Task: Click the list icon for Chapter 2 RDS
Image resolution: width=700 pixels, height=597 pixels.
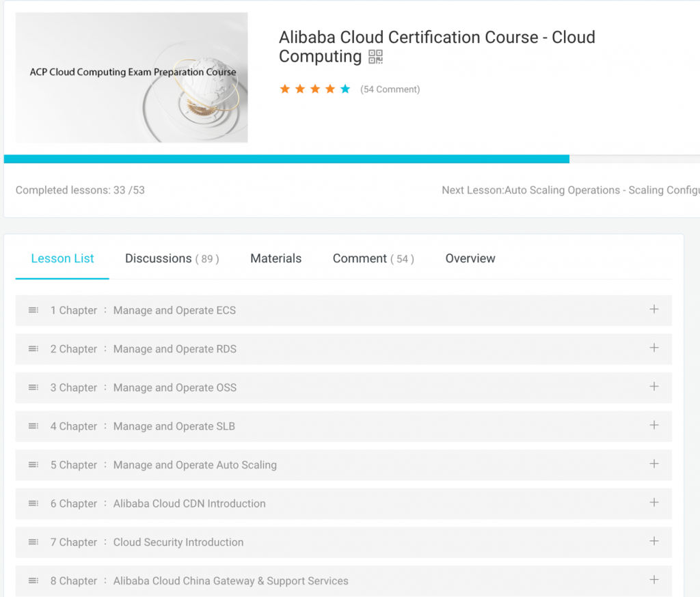Action: point(33,349)
